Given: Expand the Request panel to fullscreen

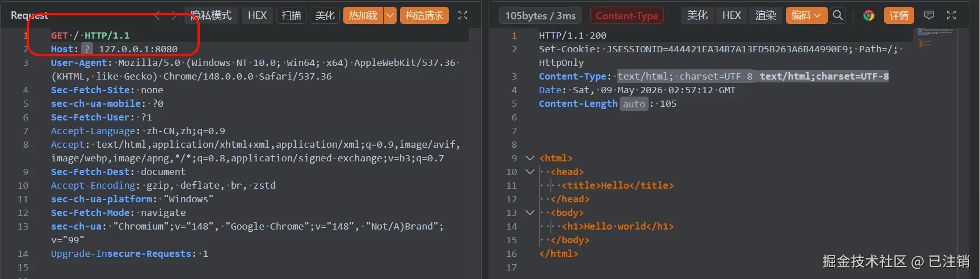Looking at the screenshot, I should [x=463, y=15].
